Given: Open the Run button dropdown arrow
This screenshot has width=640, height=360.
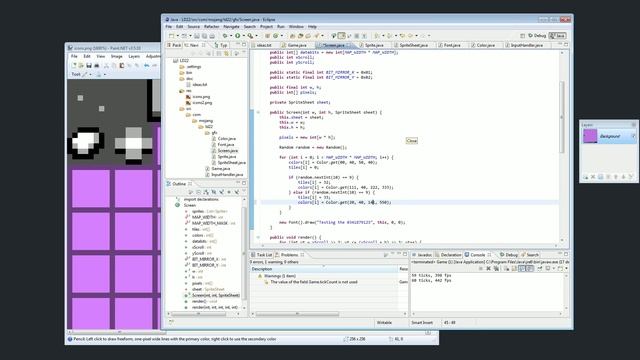Looking at the screenshot, I should pyautogui.click(x=243, y=36).
